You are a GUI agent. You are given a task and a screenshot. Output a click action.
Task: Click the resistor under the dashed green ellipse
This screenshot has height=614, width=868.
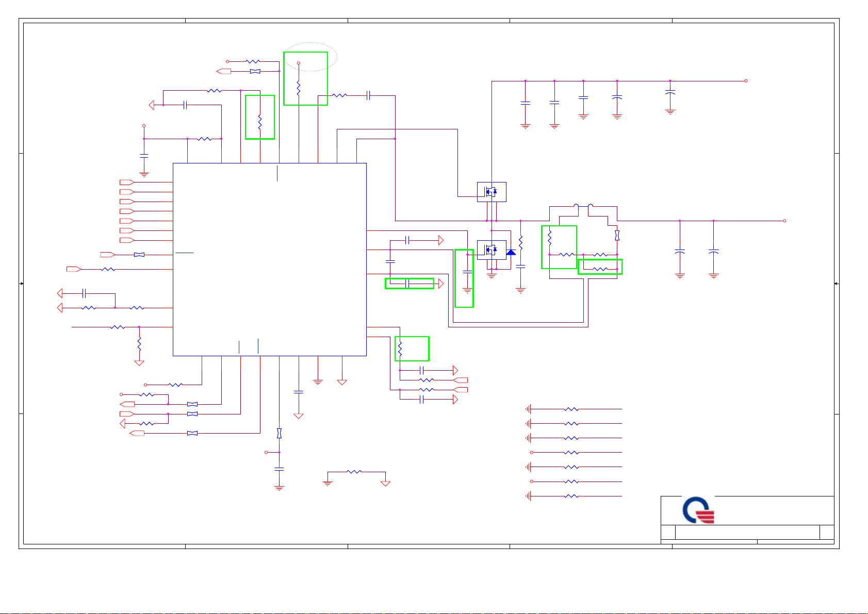[299, 88]
